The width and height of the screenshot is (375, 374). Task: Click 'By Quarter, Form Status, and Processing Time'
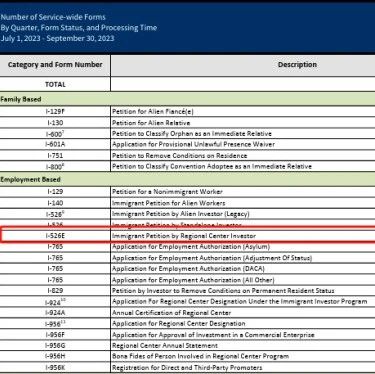(79, 28)
